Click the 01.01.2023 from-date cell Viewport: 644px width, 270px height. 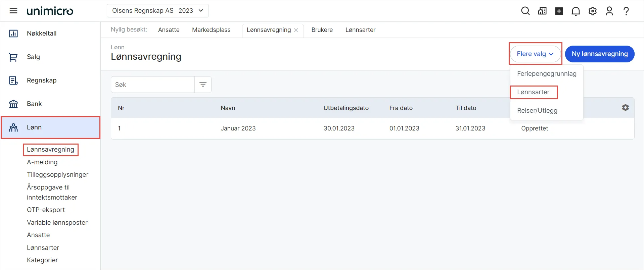(x=404, y=128)
